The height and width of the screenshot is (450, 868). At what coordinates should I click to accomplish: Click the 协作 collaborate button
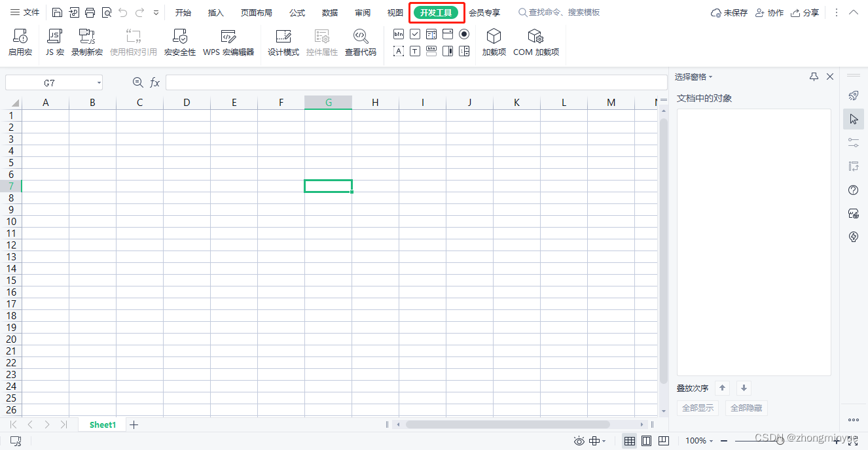click(769, 12)
